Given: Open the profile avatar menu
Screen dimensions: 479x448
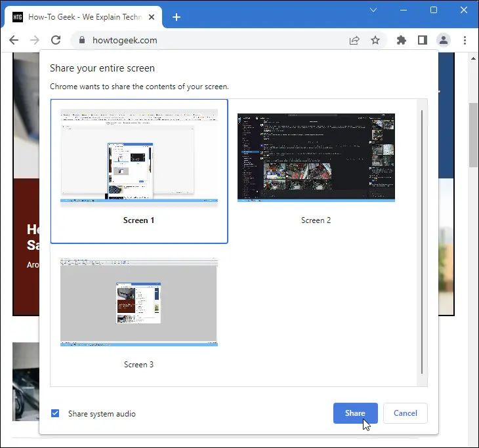Looking at the screenshot, I should 444,40.
